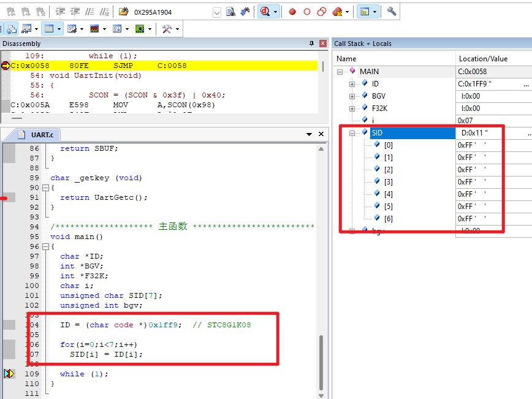Collapse the main function fold at line 96

click(x=45, y=246)
